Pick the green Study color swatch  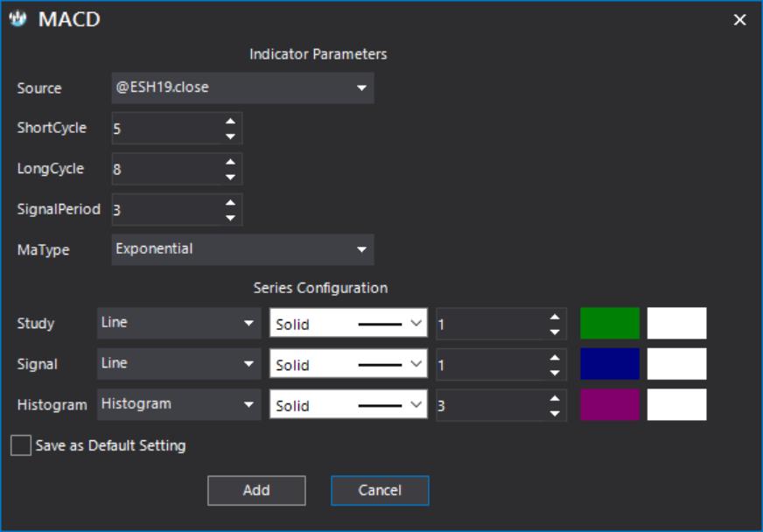tap(610, 323)
